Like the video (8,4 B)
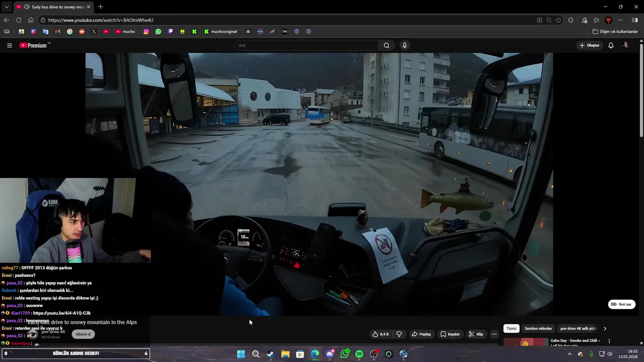Viewport: 644px width, 362px height. 380,334
